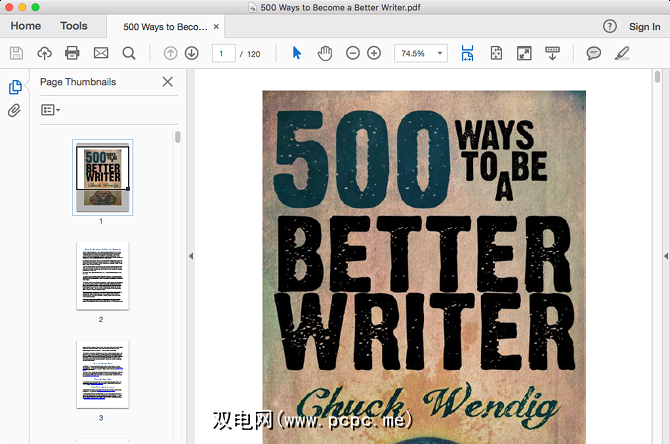The image size is (670, 444).
Task: Toggle the fit-width scrolling mode
Action: tap(467, 53)
